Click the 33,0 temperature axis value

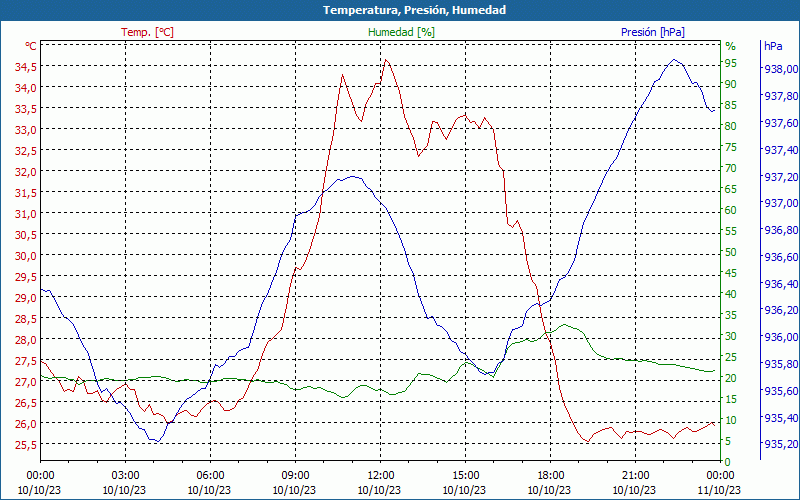click(x=24, y=130)
